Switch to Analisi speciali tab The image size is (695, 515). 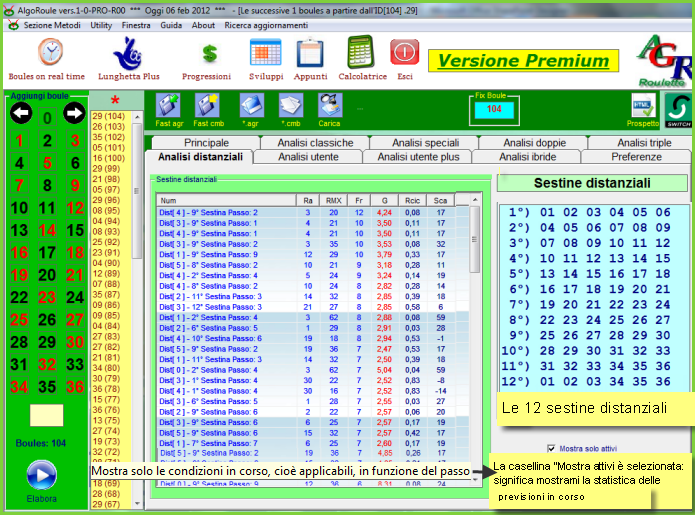tap(425, 143)
